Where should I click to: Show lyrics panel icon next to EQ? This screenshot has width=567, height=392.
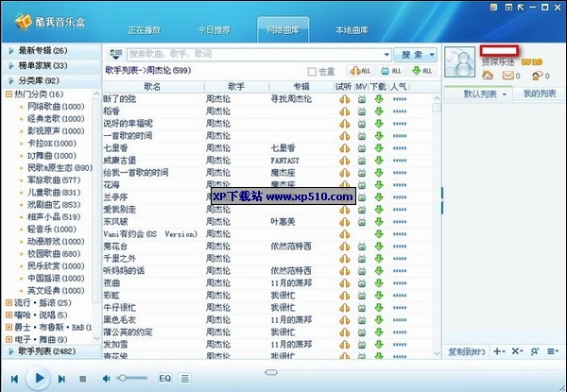coord(185,378)
